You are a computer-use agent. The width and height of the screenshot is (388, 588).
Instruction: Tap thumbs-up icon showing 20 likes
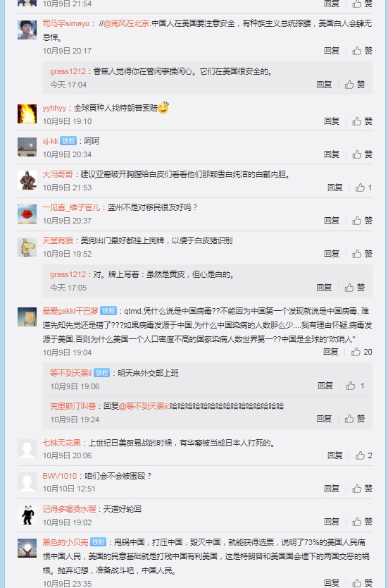tap(362, 352)
